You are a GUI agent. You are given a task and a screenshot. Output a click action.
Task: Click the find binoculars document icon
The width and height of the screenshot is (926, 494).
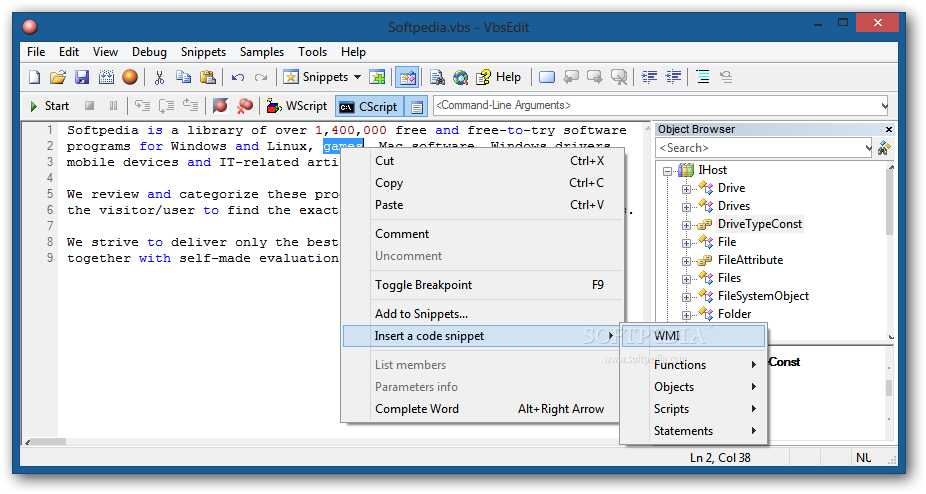437,77
